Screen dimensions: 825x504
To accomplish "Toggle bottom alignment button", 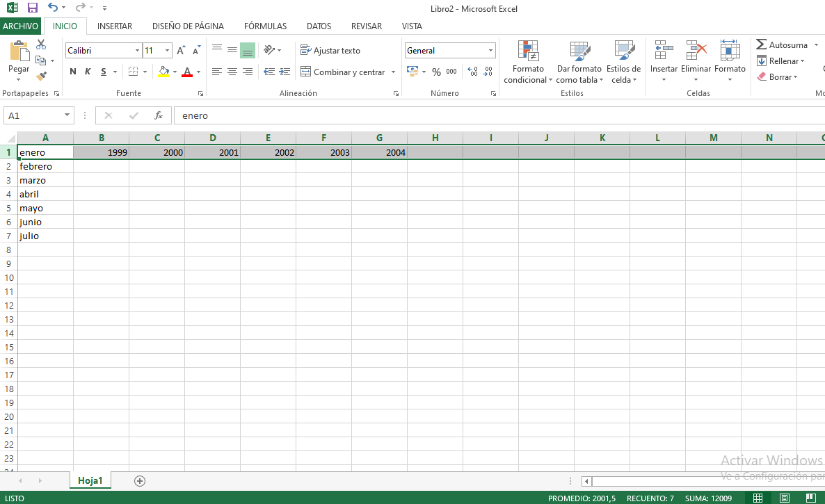I will (x=247, y=51).
